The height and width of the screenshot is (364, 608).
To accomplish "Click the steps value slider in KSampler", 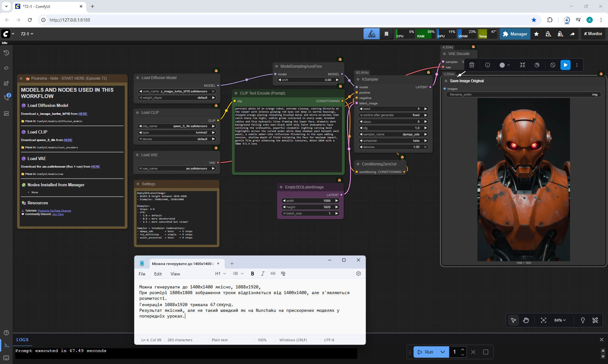I will (x=393, y=122).
